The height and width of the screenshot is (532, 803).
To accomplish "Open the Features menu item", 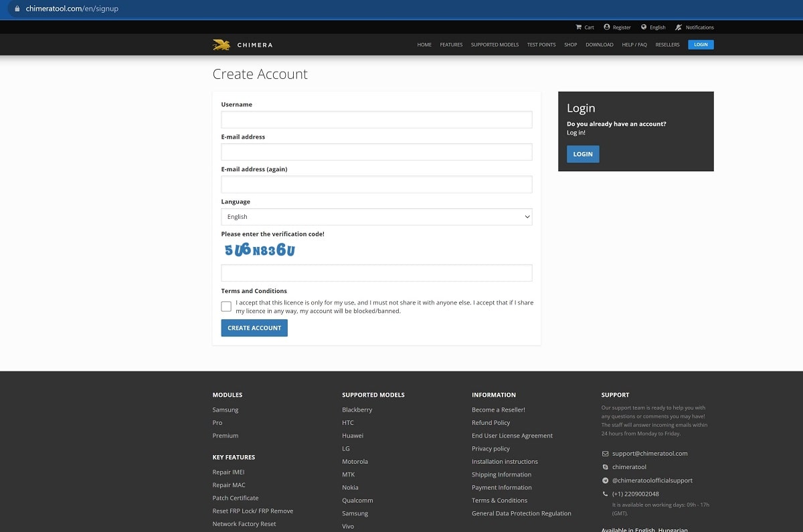I will tap(451, 45).
